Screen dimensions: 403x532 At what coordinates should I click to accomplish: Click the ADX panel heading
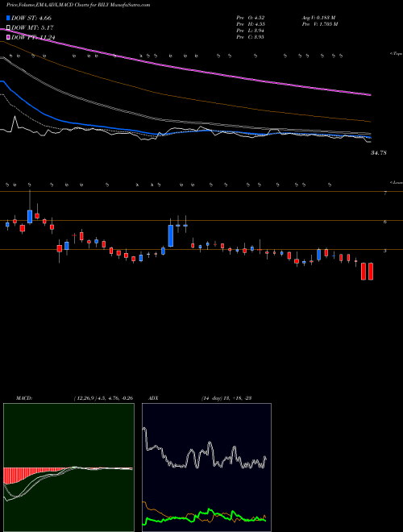pyautogui.click(x=153, y=398)
